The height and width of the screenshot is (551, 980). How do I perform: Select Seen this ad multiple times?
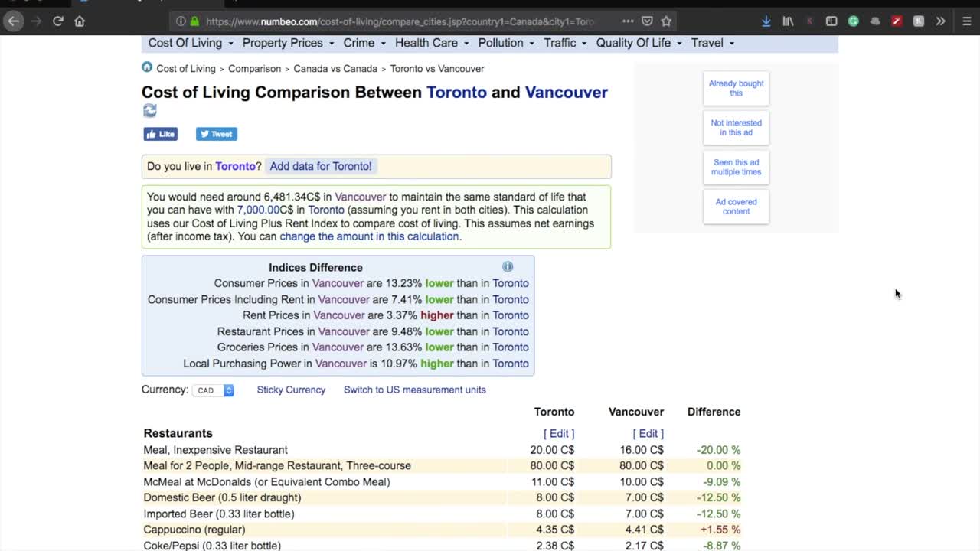click(x=736, y=167)
